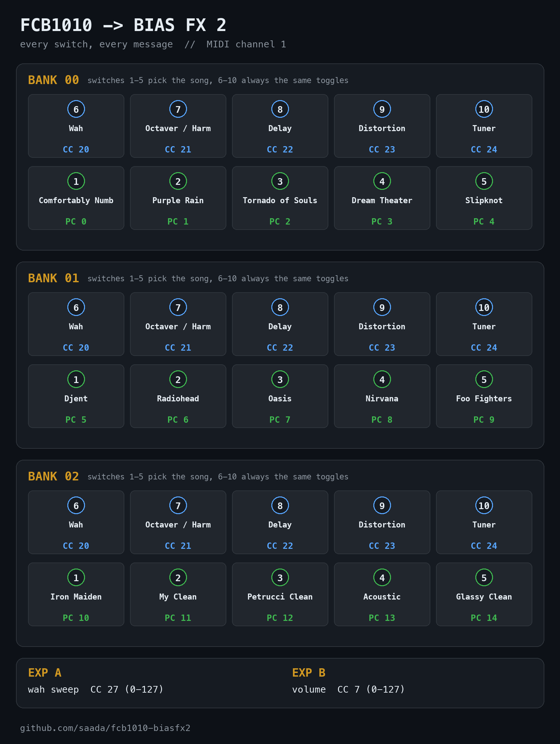The image size is (560, 744).
Task: Toggle Distortion CC 23 in Bank 01
Action: coord(382,324)
